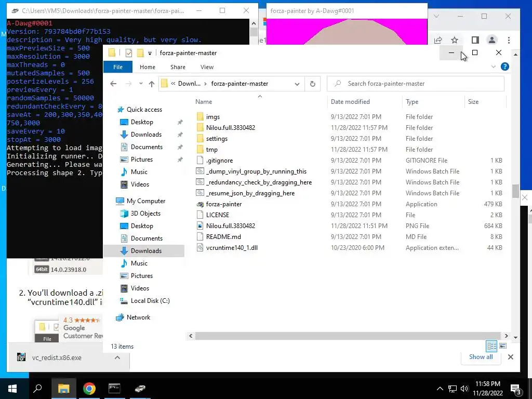The height and width of the screenshot is (399, 532).
Task: Select Quick access in navigation pane
Action: pos(144,110)
